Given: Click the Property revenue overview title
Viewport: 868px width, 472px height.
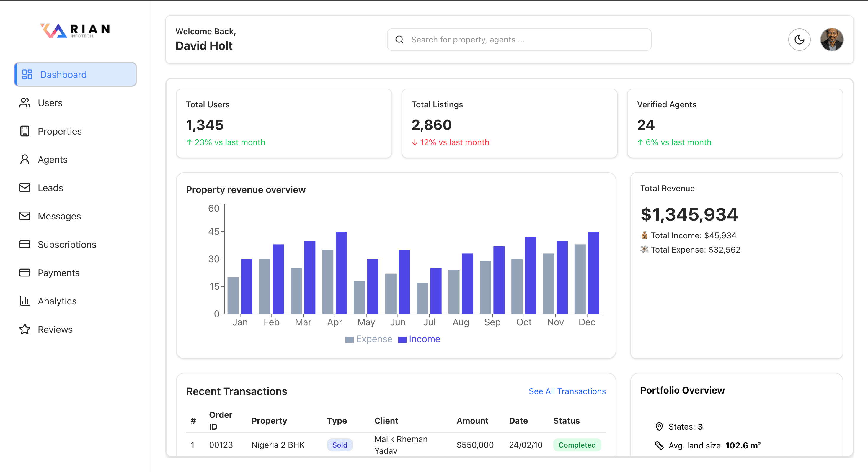Looking at the screenshot, I should 246,190.
